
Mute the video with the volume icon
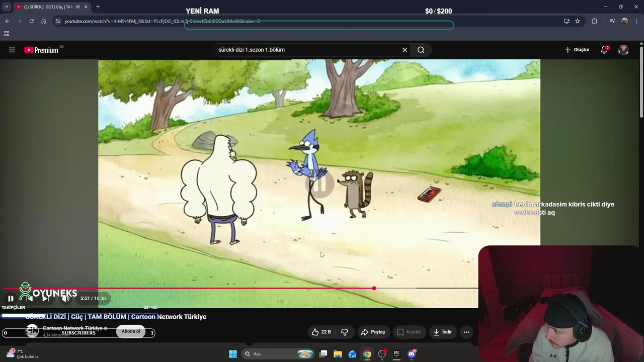tap(65, 298)
